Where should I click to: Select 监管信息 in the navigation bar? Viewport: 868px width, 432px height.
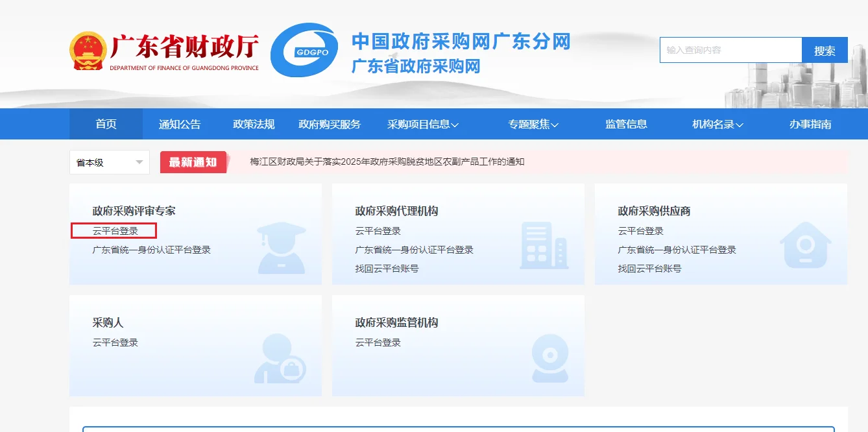click(626, 124)
